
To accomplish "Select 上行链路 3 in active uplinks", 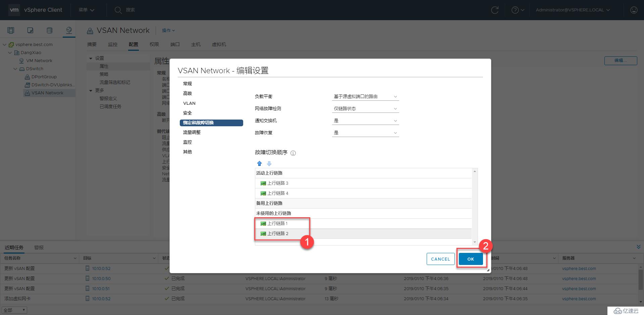I will pos(363,183).
